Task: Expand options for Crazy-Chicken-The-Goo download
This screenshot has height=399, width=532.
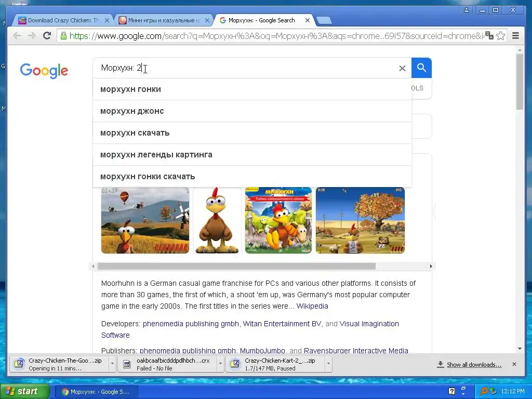Action: (112, 364)
